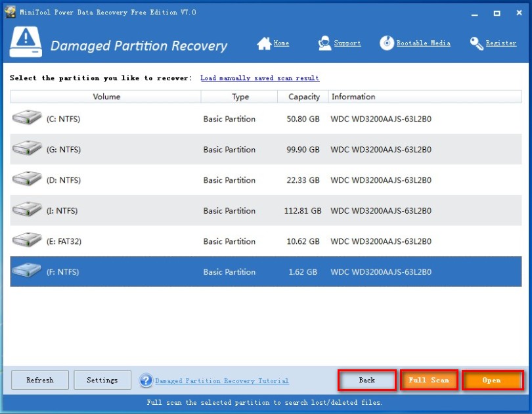Click Basic Partition in the C: row
532x414 pixels.
coord(229,119)
